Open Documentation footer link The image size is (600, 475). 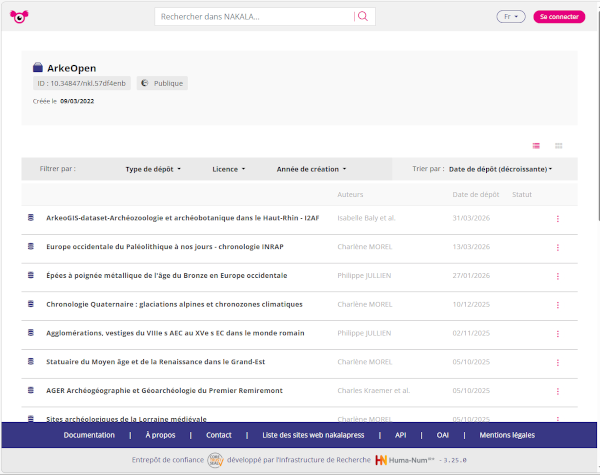coord(89,435)
